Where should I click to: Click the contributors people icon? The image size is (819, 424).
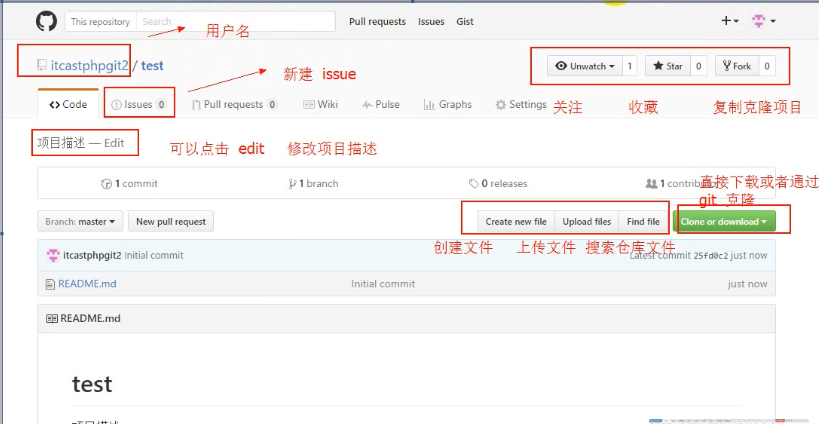[x=651, y=184]
